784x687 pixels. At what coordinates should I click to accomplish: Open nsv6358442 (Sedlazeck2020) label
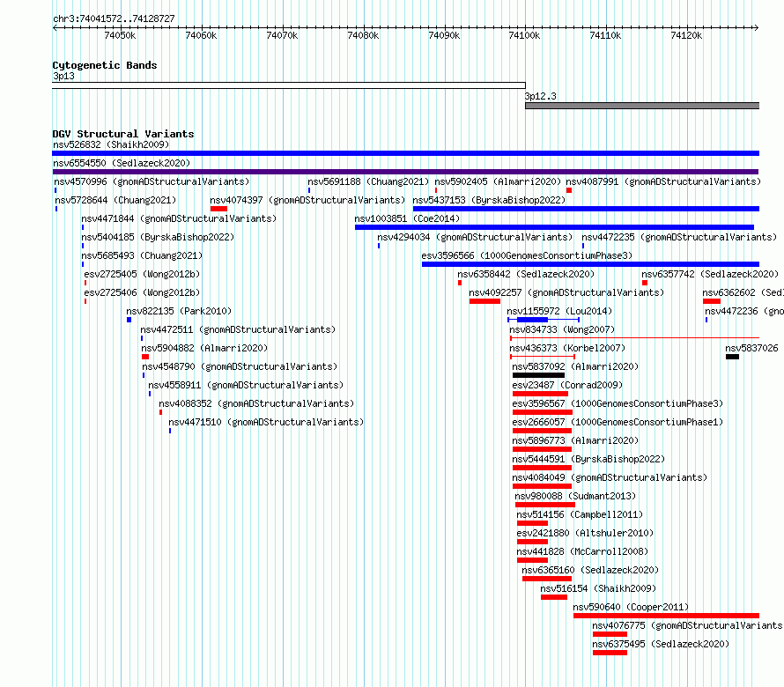pyautogui.click(x=526, y=274)
